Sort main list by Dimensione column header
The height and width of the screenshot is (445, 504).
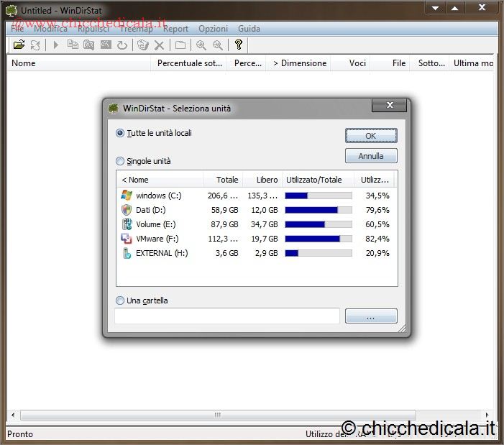click(x=299, y=63)
